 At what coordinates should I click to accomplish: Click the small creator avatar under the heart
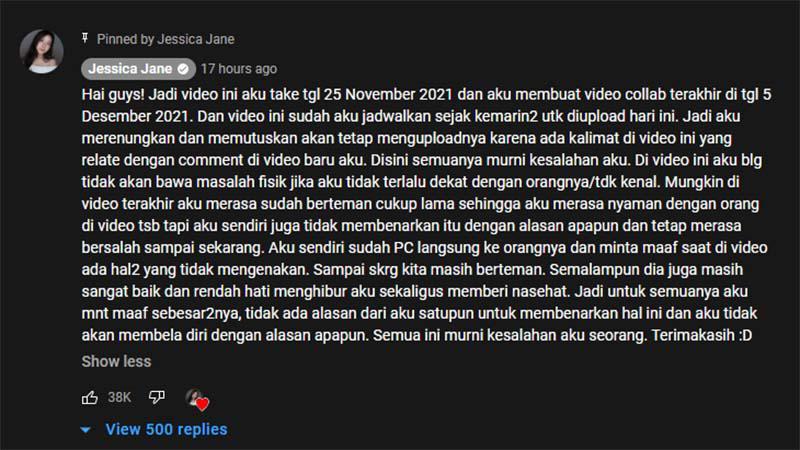point(194,396)
